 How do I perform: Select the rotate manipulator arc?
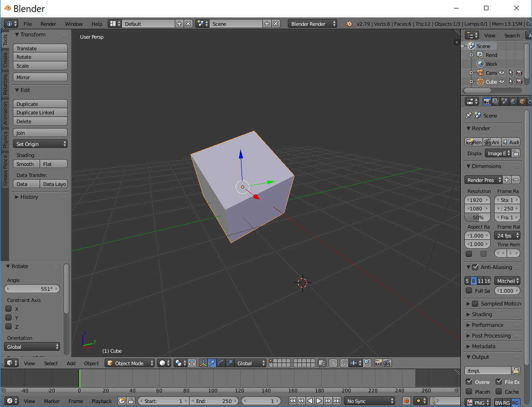(x=221, y=363)
